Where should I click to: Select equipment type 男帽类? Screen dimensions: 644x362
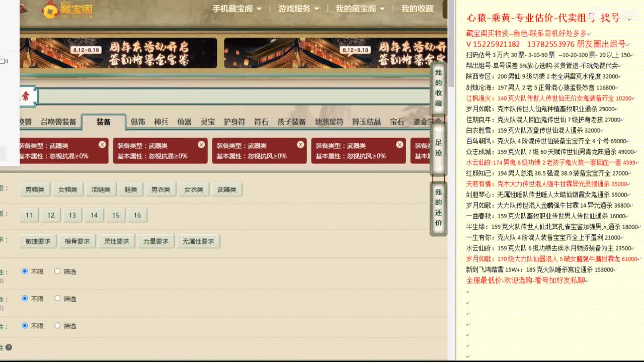point(35,190)
